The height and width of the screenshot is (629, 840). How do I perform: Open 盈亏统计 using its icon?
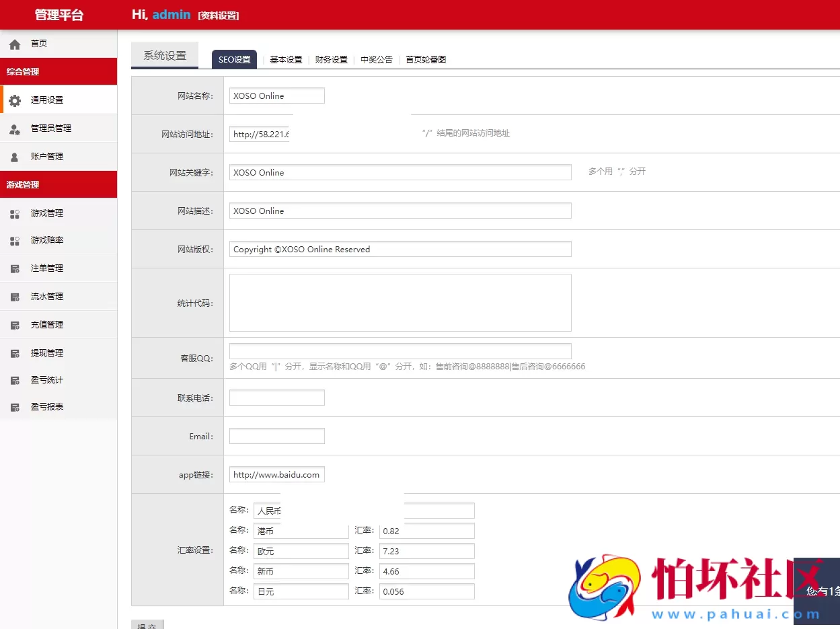pos(15,379)
